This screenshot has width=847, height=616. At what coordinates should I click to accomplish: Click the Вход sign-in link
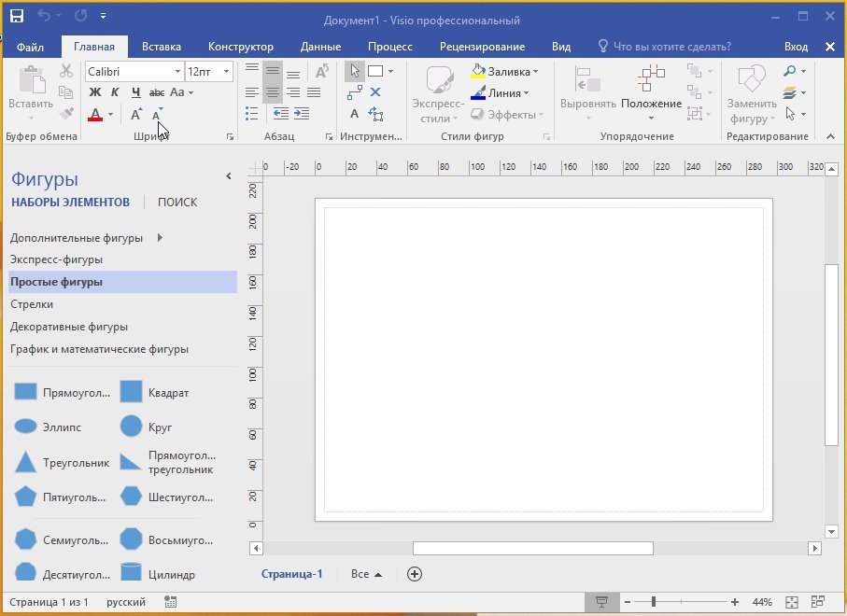click(x=797, y=45)
